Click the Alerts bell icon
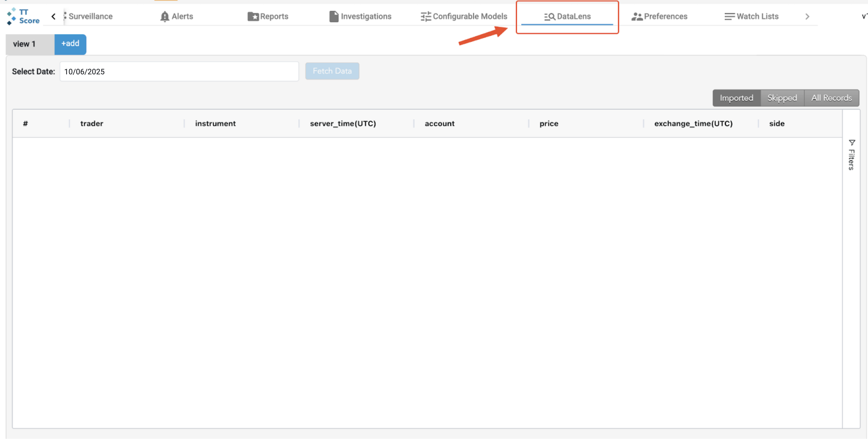868x439 pixels. pyautogui.click(x=164, y=16)
